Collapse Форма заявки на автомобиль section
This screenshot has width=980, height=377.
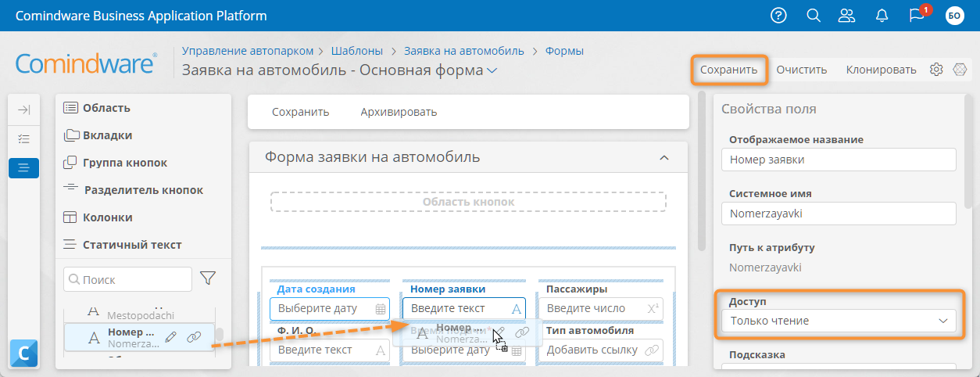pyautogui.click(x=664, y=158)
